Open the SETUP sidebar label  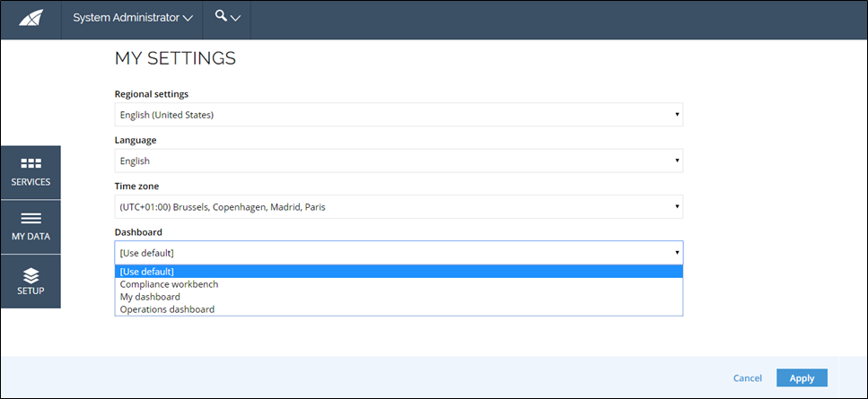31,291
